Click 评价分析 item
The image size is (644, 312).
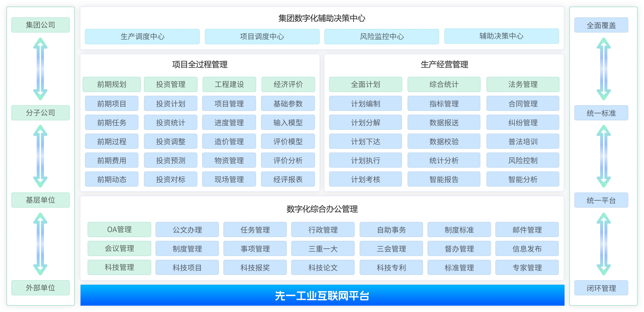pyautogui.click(x=288, y=160)
